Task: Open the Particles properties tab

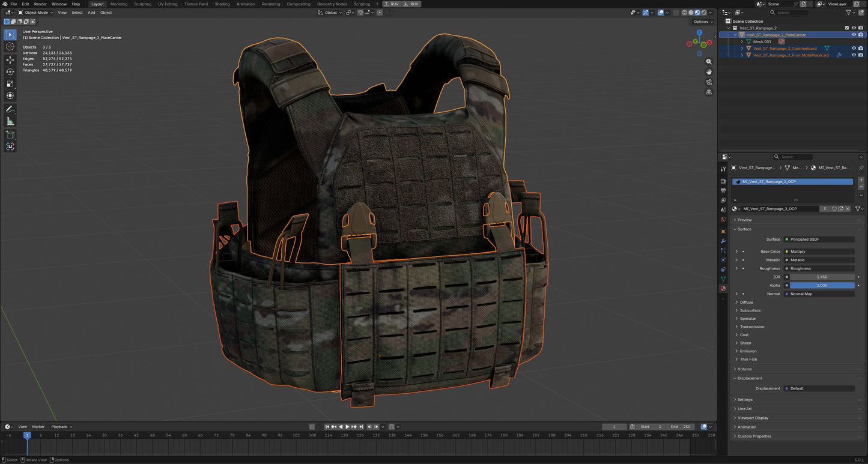Action: (723, 250)
